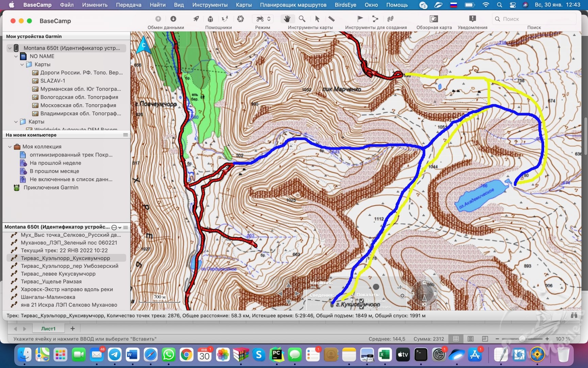Image resolution: width=588 pixels, height=368 pixels.
Task: Toggle the overview map icon
Action: pos(434,19)
